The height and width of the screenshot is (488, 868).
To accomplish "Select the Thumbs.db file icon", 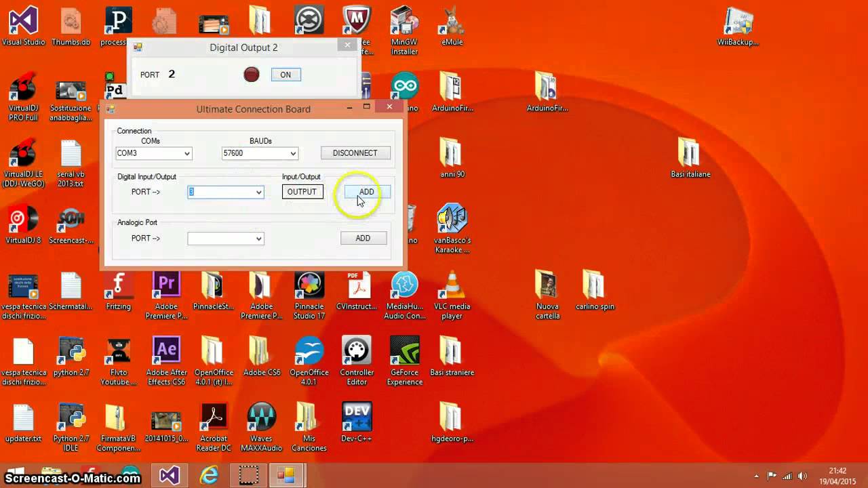I will 71,26.
